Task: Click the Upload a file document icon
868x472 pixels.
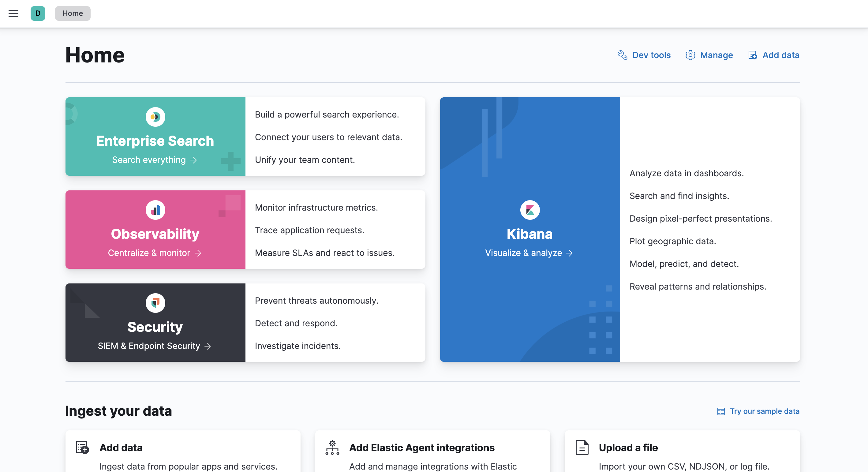Action: tap(582, 448)
